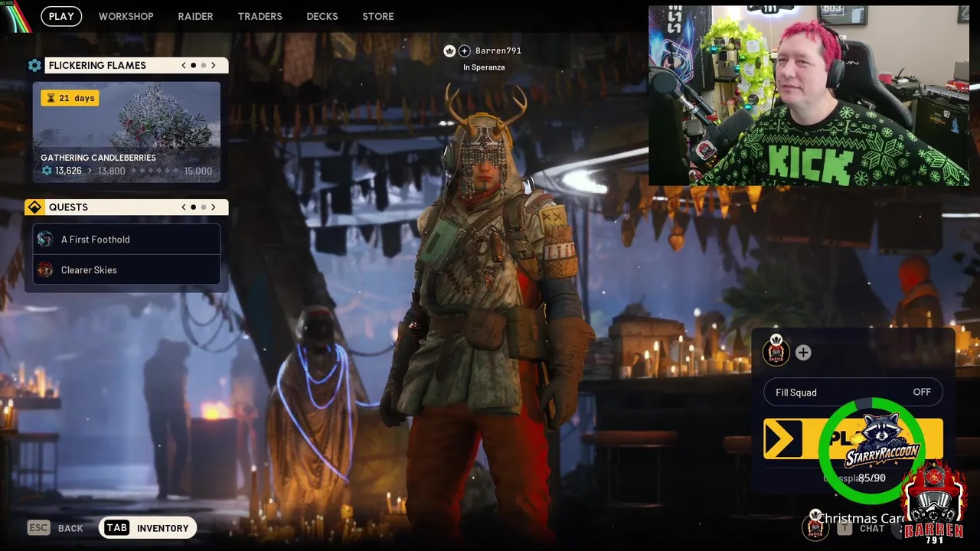Open the STORE tab
The image size is (980, 551).
[377, 16]
